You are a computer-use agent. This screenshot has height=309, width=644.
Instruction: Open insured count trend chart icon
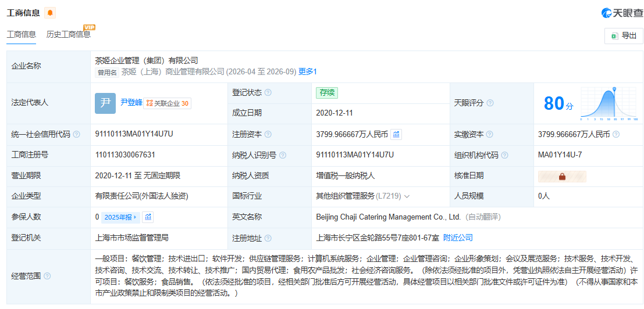[x=148, y=217]
